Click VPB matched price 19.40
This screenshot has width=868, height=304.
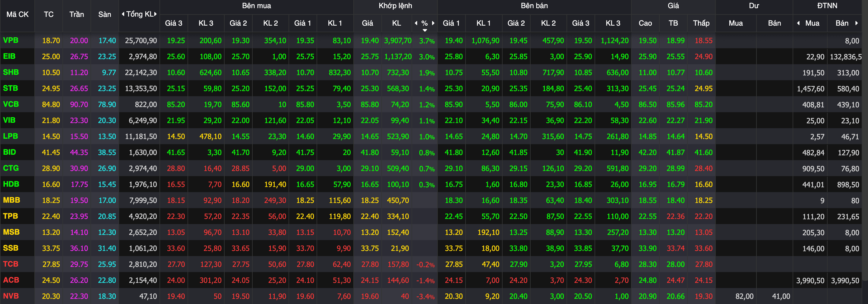pyautogui.click(x=370, y=41)
